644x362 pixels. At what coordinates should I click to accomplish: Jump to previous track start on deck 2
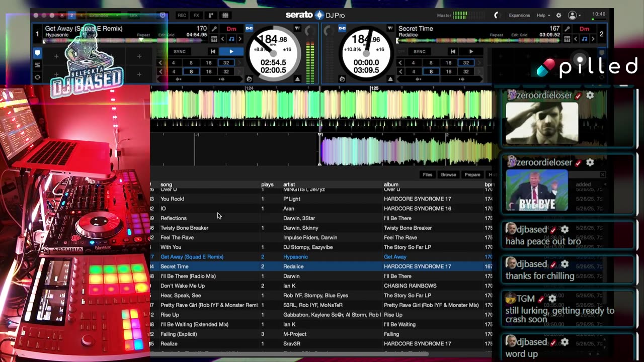pos(453,51)
